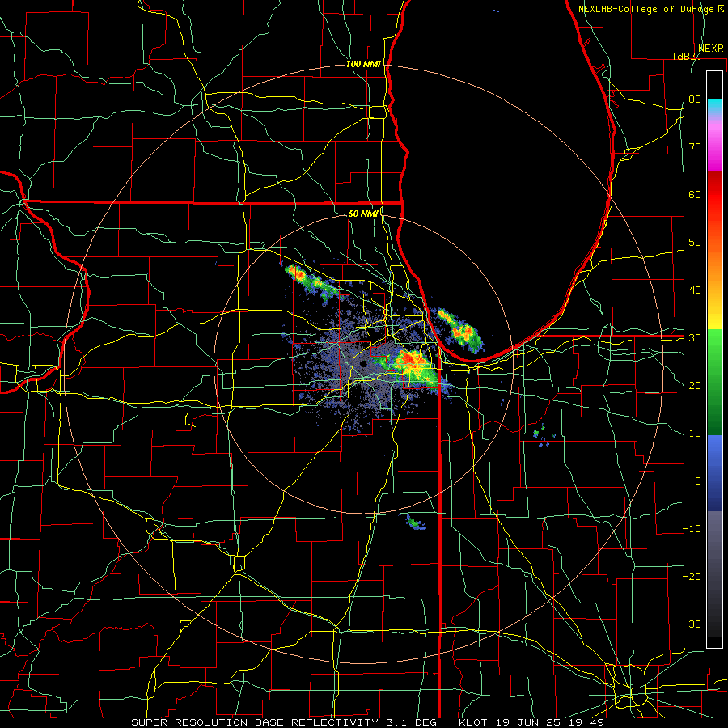
Task: Click the -10 value on the dBZ scale
Action: pos(692,528)
